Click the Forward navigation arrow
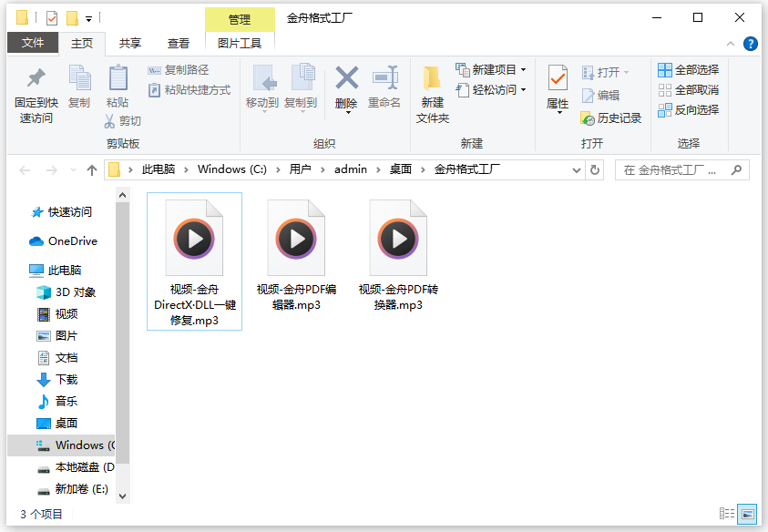This screenshot has height=532, width=768. [x=51, y=170]
